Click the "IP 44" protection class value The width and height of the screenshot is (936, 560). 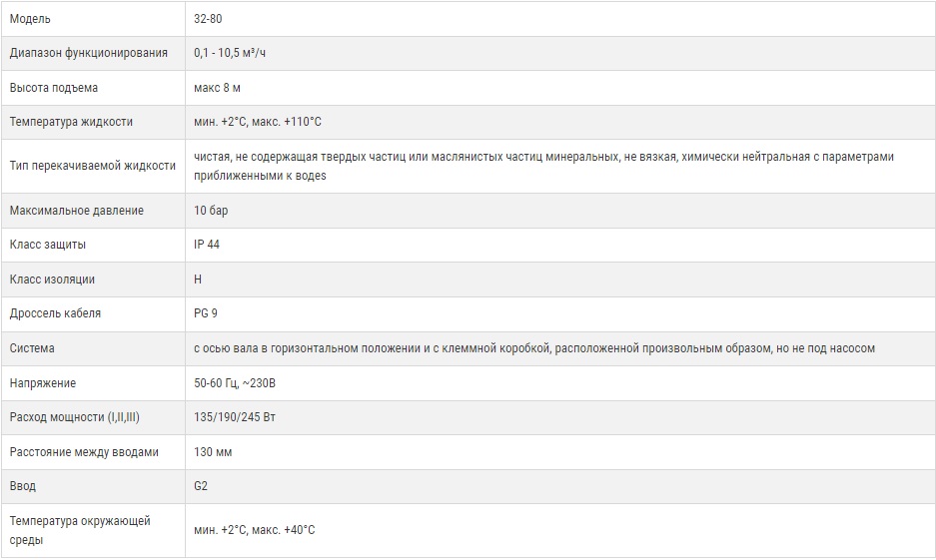(x=207, y=245)
